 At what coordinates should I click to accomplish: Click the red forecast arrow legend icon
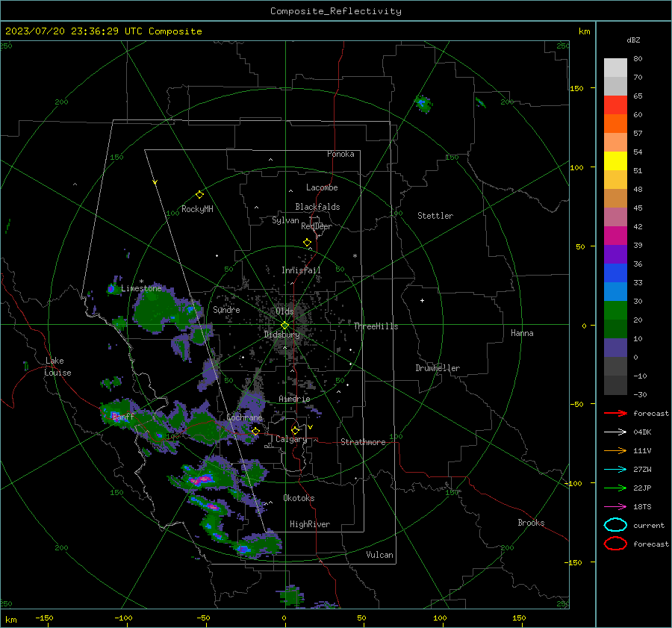tap(615, 413)
